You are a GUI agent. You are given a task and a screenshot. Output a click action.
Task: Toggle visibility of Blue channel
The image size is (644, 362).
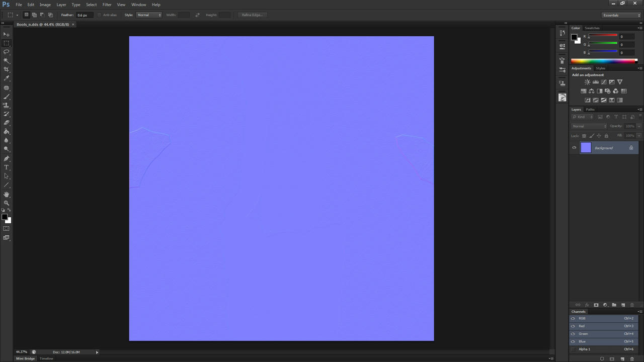tap(573, 341)
